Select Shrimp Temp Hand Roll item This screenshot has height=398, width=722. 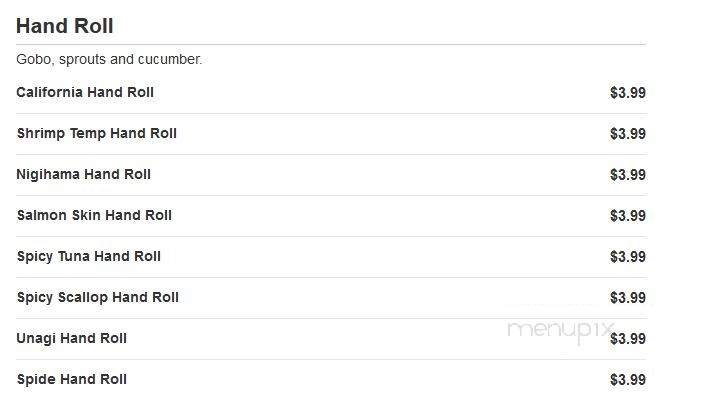click(x=97, y=134)
